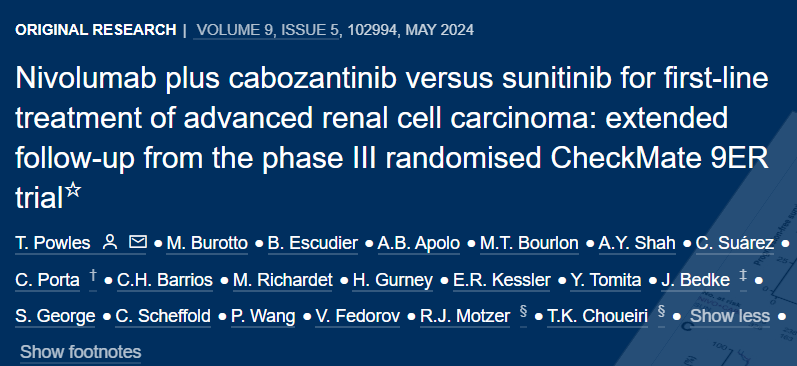
Task: Expand the Show footnotes section
Action: pyautogui.click(x=80, y=352)
